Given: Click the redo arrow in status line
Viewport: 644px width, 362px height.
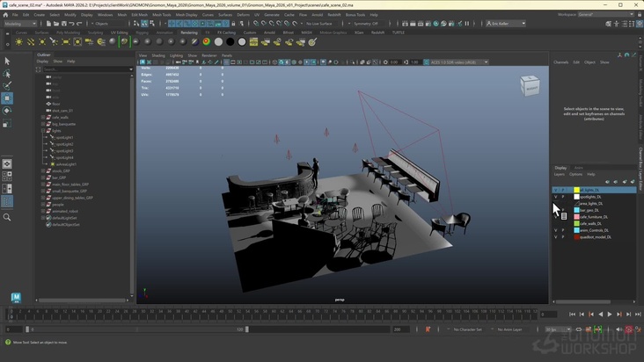Looking at the screenshot, I should click(79, 24).
